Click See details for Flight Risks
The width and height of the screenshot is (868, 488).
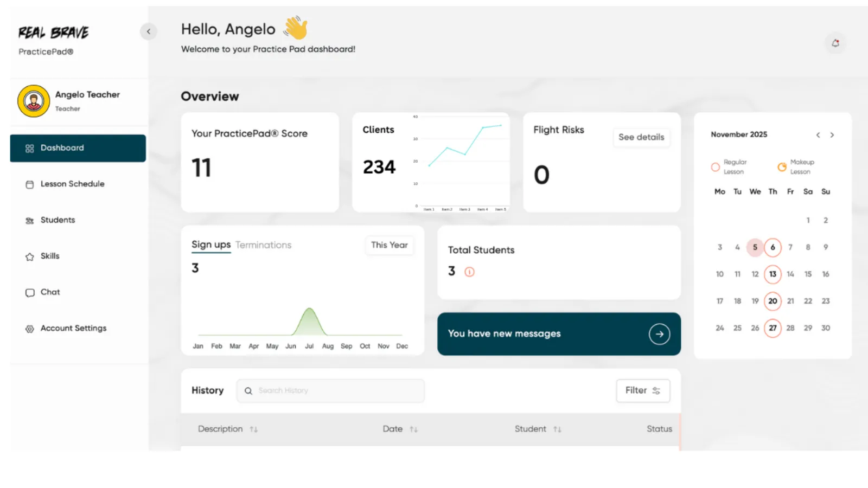[x=641, y=137]
